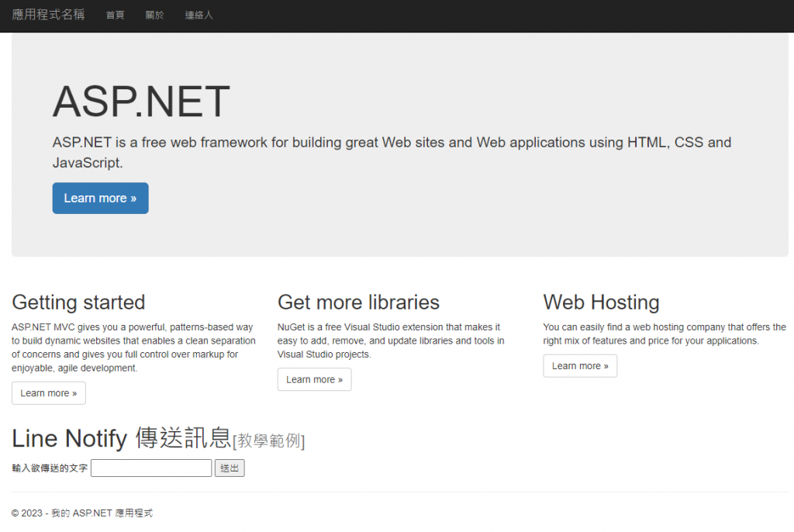Viewport: 794px width, 532px height.
Task: Open the 連絡人 nav item
Action: (199, 16)
